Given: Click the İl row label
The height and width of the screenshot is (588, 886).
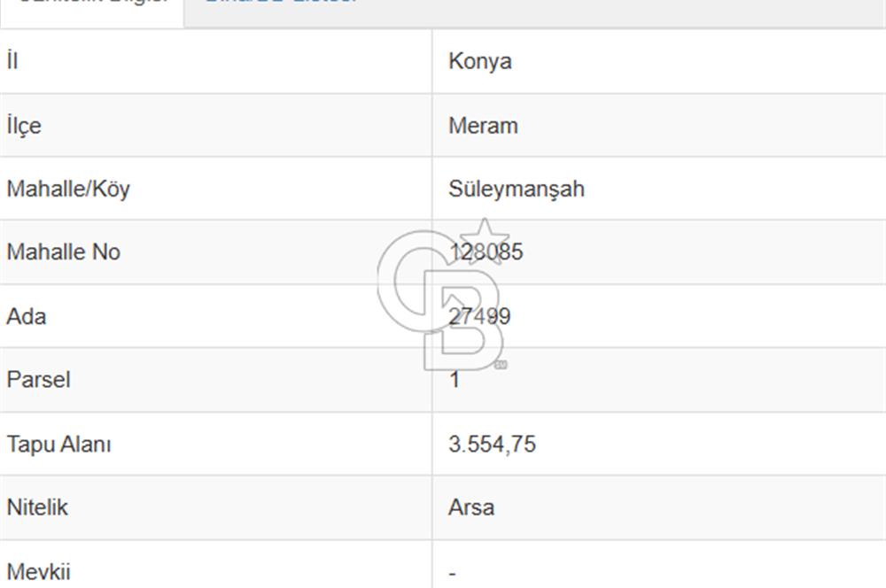Looking at the screenshot, I should [12, 61].
